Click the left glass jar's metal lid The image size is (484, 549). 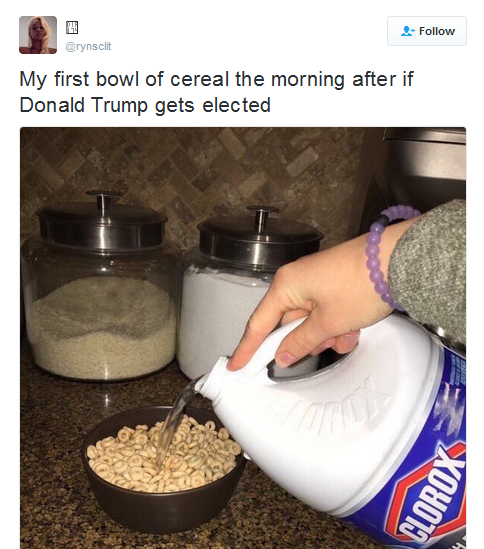(102, 219)
